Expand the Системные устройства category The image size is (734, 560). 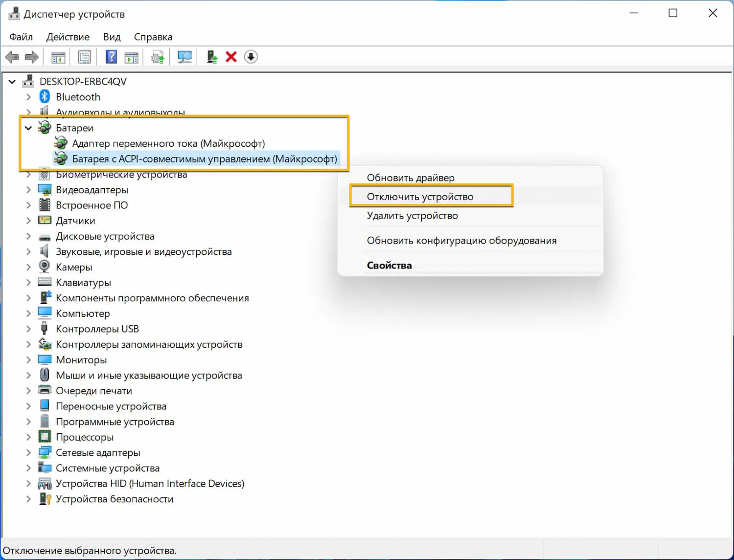pos(28,468)
